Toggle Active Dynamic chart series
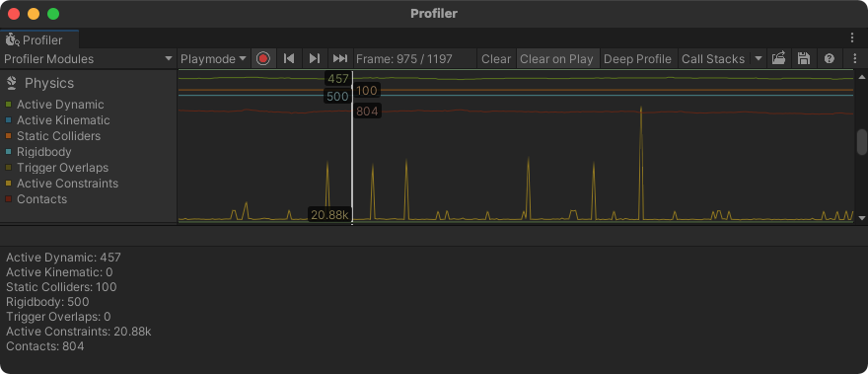Screen dimensions: 868x374 (8, 105)
